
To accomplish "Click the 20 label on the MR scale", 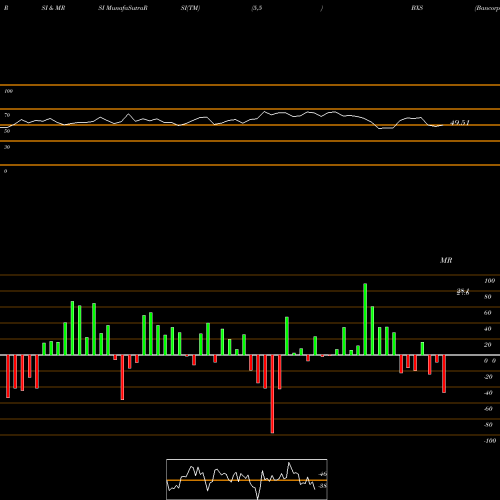I will (x=488, y=345).
